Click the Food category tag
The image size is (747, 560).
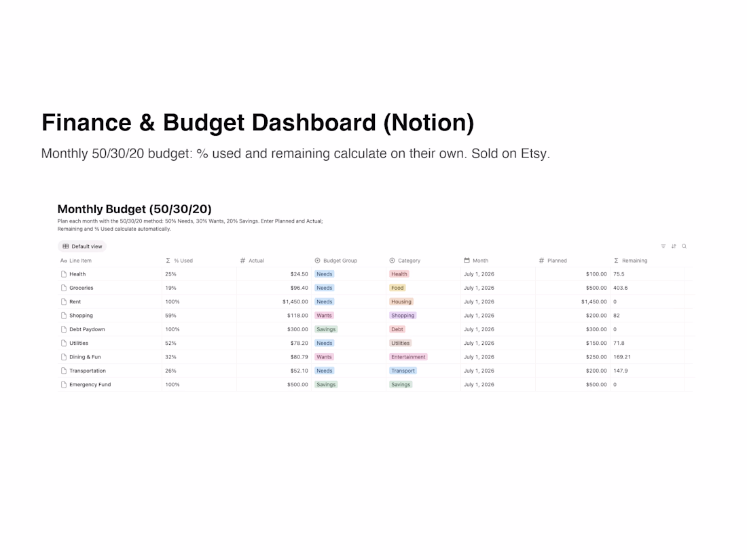pos(397,288)
